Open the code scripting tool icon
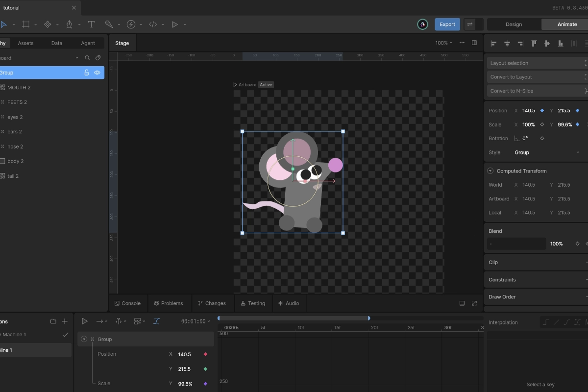 (x=153, y=24)
